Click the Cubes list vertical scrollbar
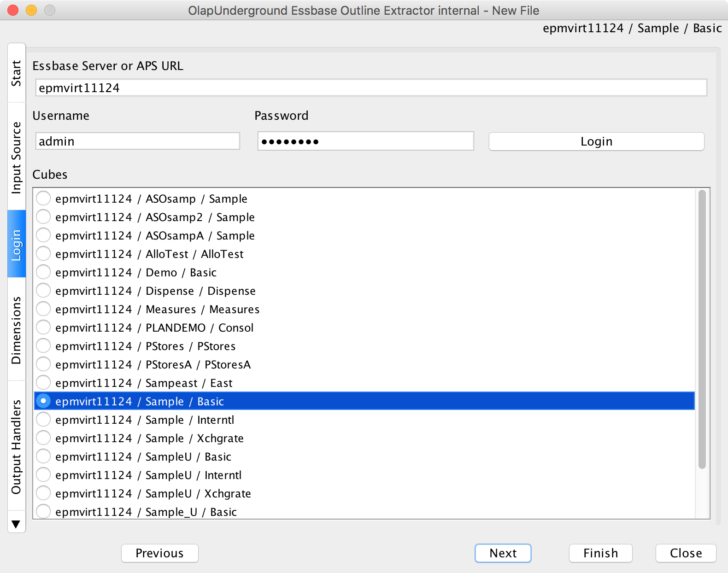 (702, 329)
